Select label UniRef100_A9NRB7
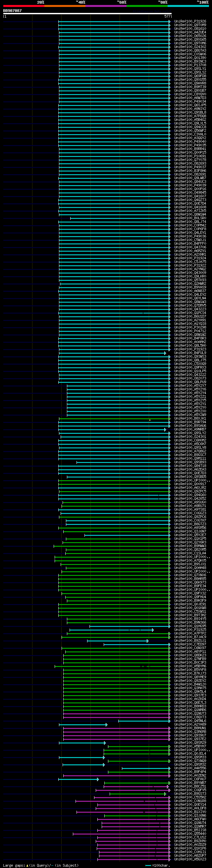This screenshot has width=212, height=868. (190, 430)
